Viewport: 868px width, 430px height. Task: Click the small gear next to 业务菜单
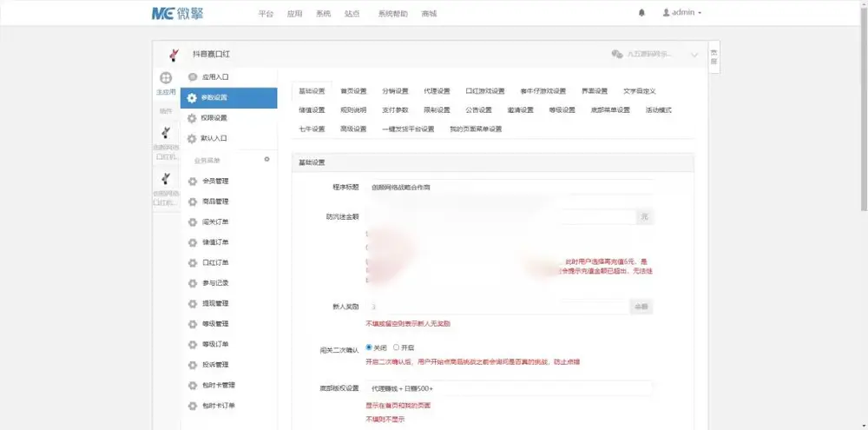(266, 159)
